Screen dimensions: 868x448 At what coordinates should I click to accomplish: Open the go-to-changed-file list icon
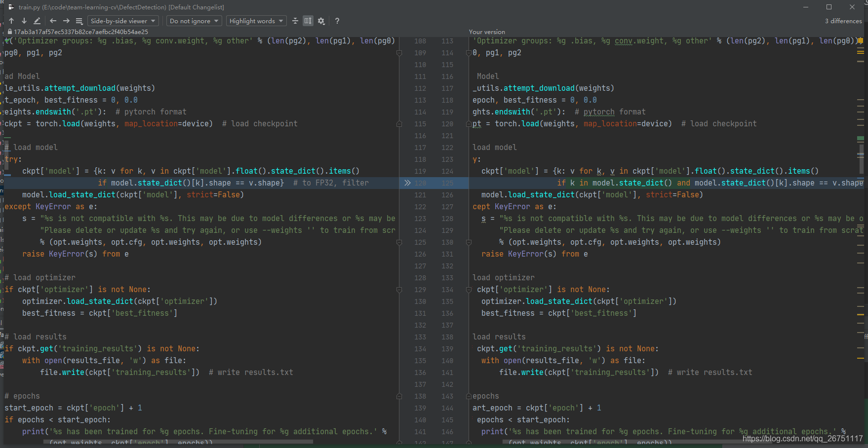pos(79,21)
